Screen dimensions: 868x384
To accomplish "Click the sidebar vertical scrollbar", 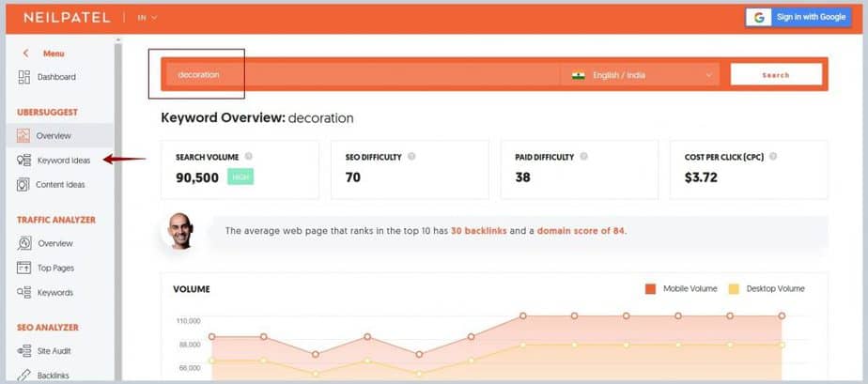I will [117, 210].
